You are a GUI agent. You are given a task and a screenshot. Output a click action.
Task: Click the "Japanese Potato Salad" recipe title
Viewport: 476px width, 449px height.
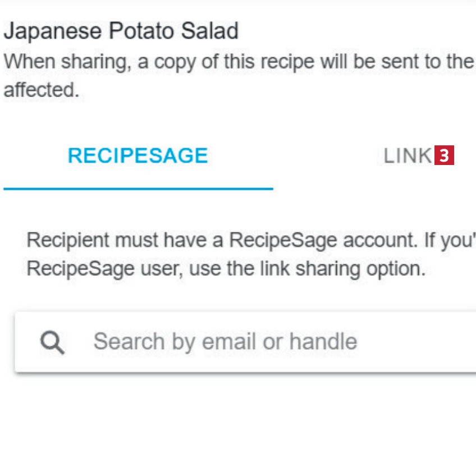[x=121, y=31]
